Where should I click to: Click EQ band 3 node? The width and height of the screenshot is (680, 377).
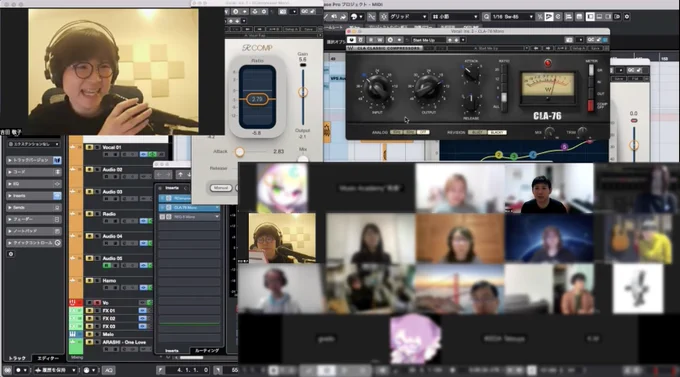514,156
